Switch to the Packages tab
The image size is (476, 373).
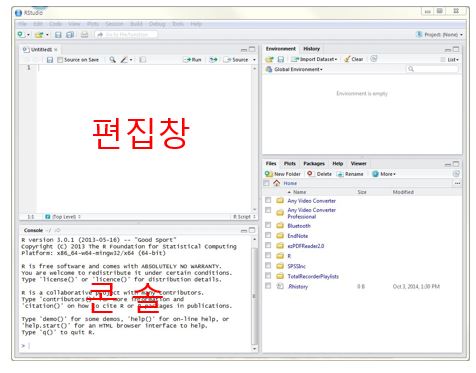pyautogui.click(x=314, y=164)
